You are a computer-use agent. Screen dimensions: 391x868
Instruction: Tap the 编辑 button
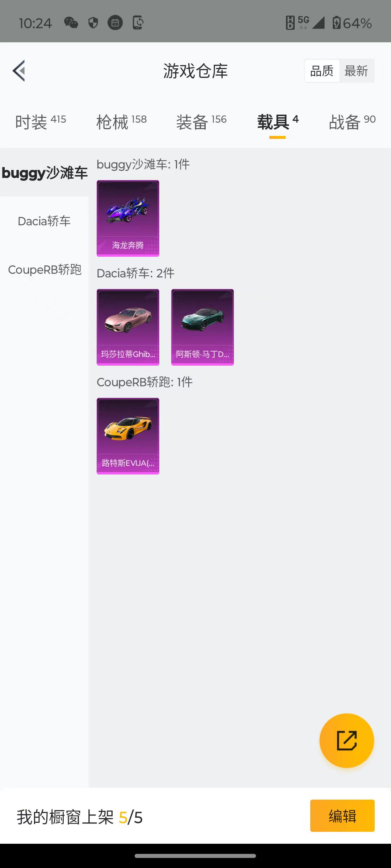pyautogui.click(x=342, y=816)
